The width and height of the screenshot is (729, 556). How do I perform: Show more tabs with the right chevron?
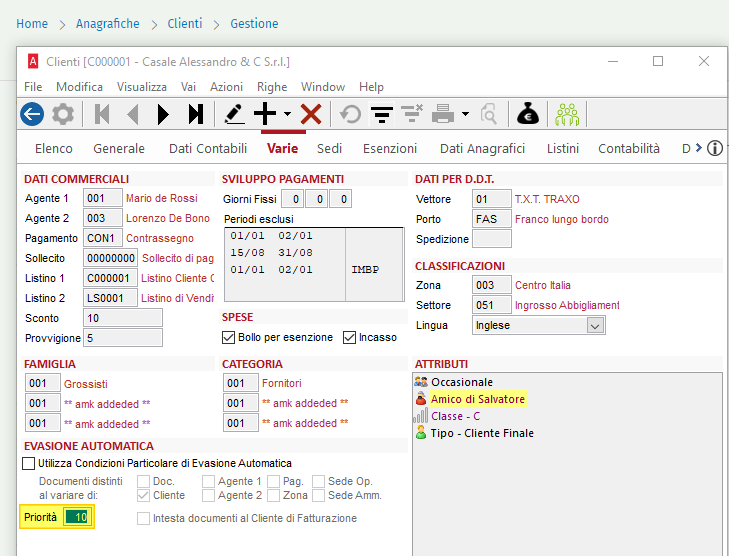pyautogui.click(x=698, y=148)
